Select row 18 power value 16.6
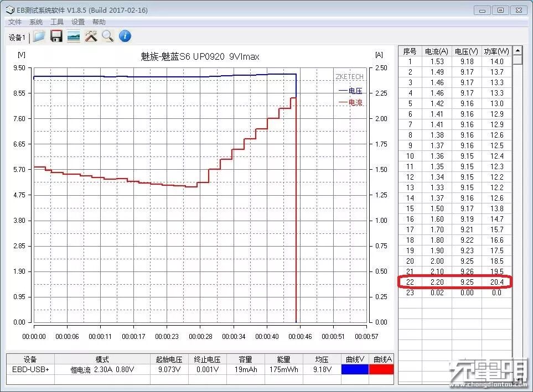 pyautogui.click(x=496, y=240)
